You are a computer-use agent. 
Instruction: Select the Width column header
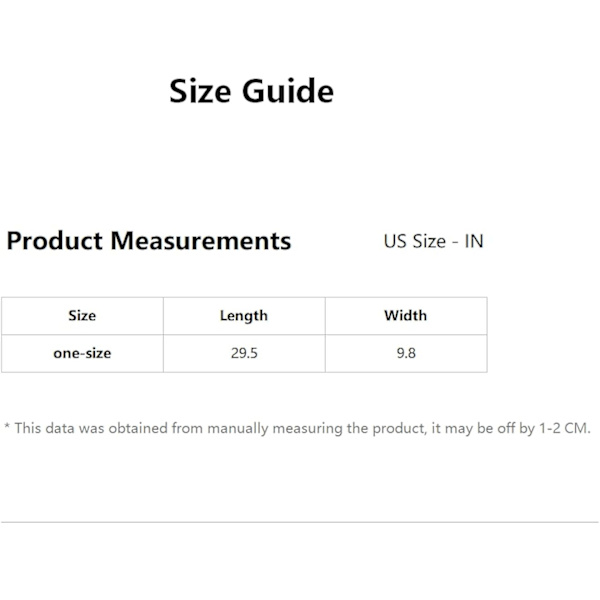pyautogui.click(x=406, y=316)
